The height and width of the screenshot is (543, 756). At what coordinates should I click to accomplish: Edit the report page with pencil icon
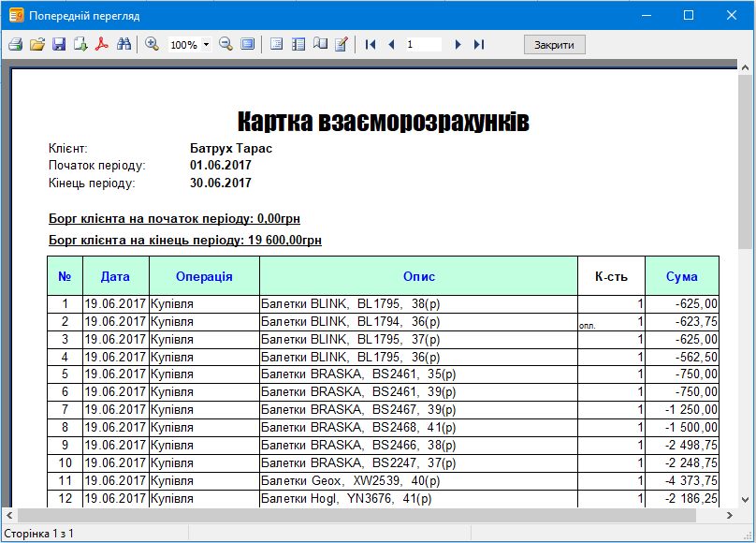pos(342,44)
